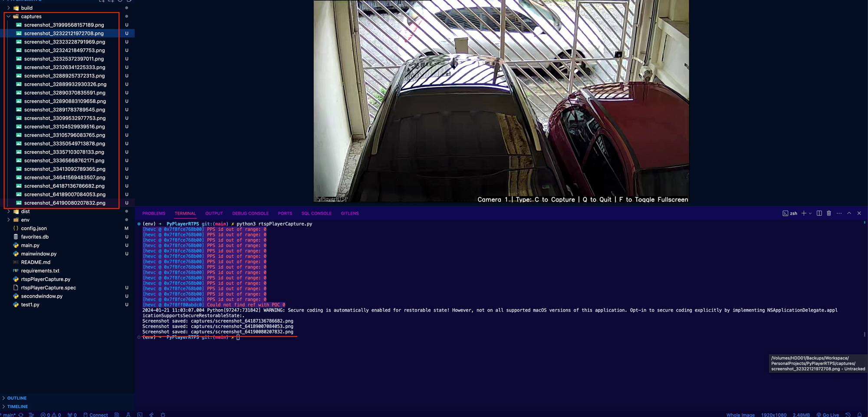Click the Whole Image zoom status item
Image resolution: width=868 pixels, height=417 pixels.
[x=740, y=415]
